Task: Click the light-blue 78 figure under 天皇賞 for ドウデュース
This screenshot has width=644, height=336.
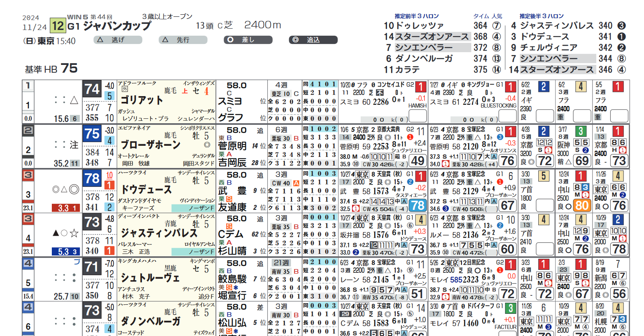Action: [x=418, y=205]
